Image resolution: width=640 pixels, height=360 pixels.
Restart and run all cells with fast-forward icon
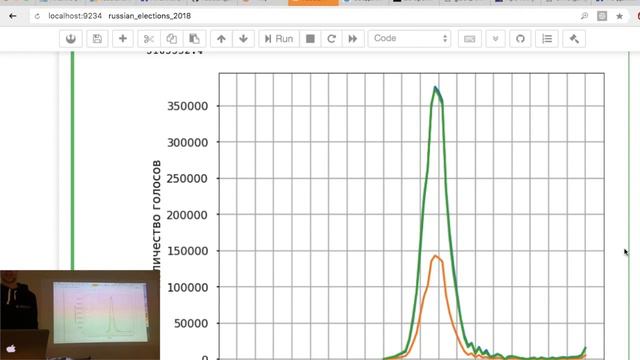click(353, 39)
